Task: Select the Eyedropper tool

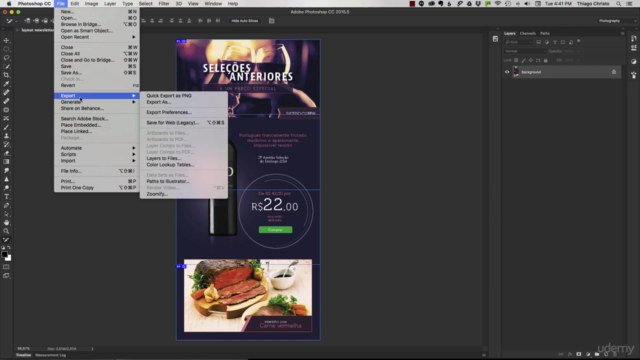Action: click(x=6, y=84)
